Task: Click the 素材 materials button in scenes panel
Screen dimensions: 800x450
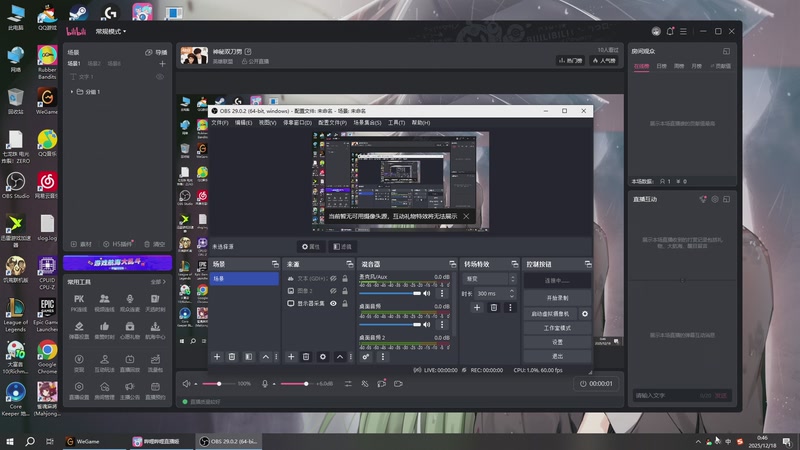Action: point(82,244)
